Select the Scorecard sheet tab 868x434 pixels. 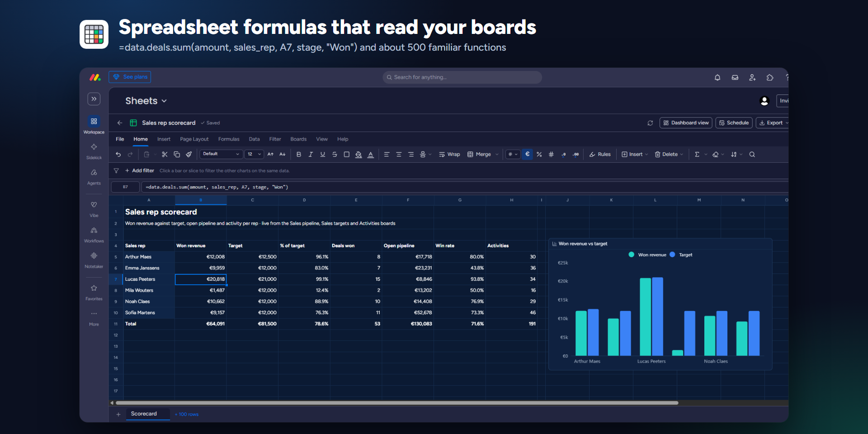pos(148,414)
